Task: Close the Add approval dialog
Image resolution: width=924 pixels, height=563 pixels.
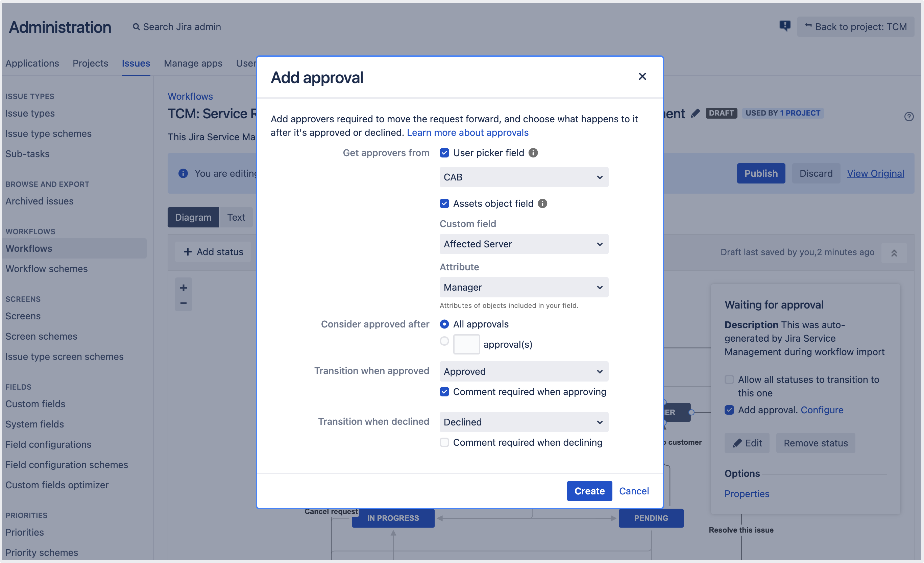Action: 642,76
